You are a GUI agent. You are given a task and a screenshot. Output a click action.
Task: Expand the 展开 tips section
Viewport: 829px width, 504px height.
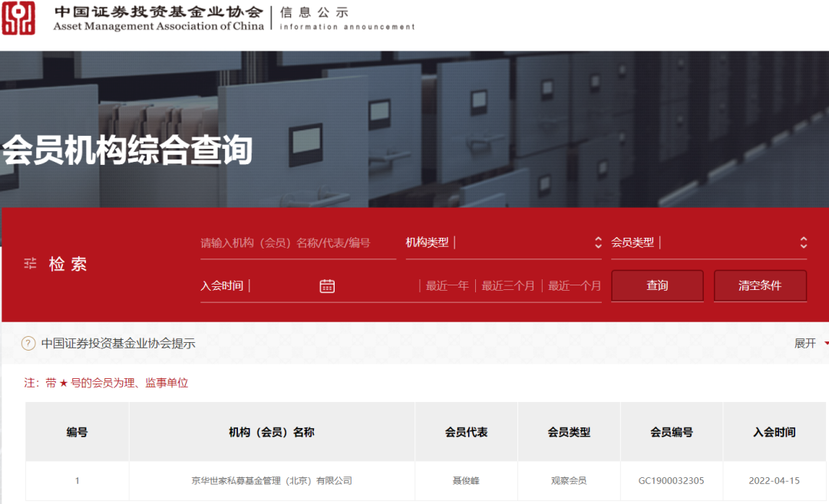(x=810, y=344)
